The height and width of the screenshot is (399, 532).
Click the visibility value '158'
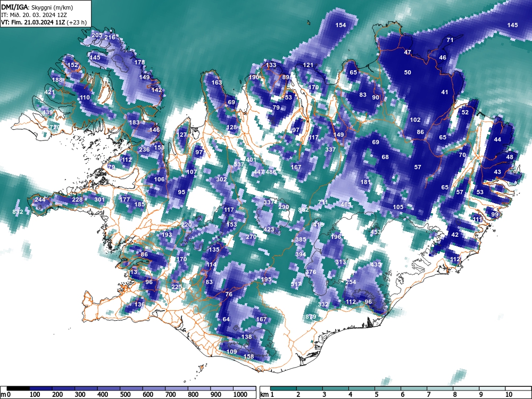coord(249,356)
